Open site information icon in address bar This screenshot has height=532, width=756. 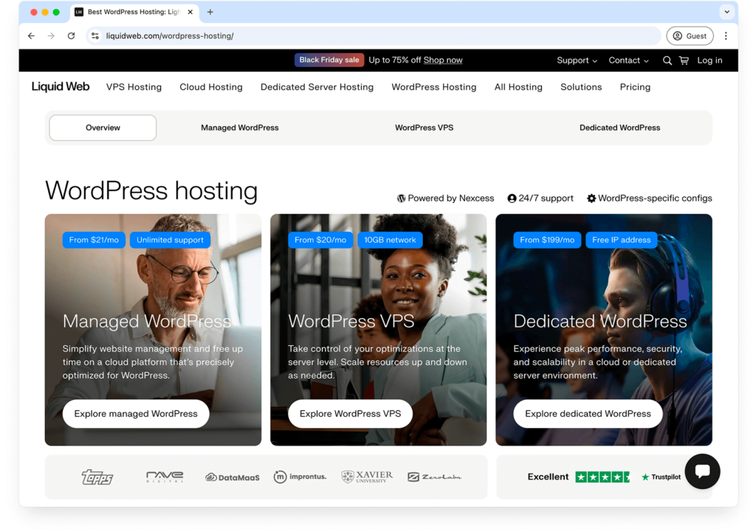95,35
